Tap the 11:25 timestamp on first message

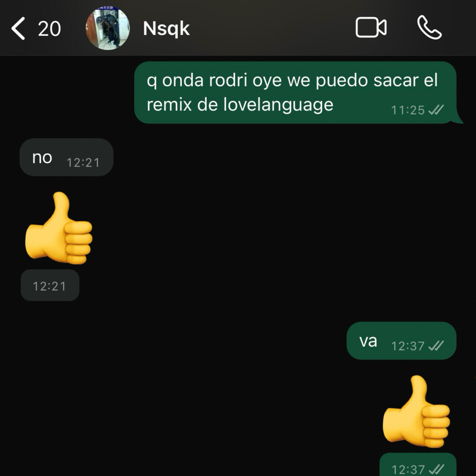click(x=408, y=110)
